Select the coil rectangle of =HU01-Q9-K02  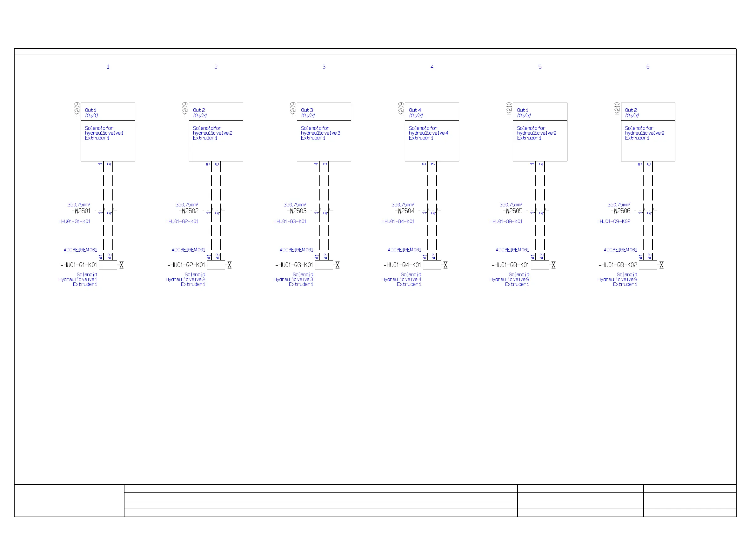click(648, 265)
